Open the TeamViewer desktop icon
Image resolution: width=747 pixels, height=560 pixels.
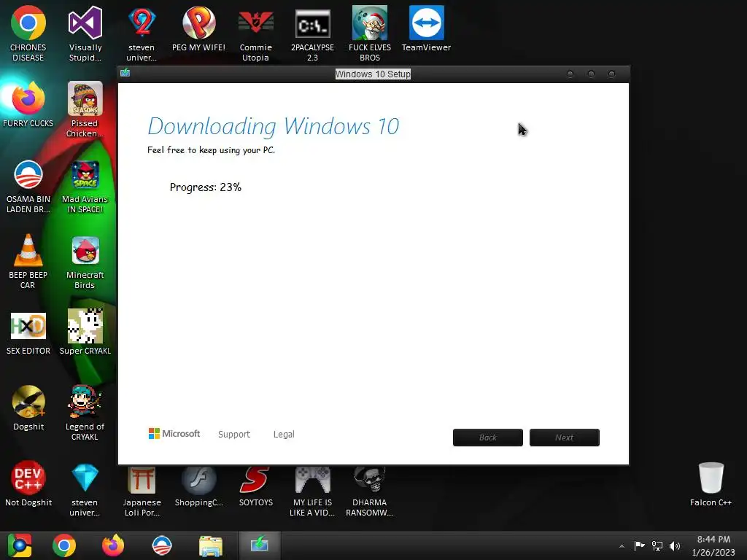[426, 23]
